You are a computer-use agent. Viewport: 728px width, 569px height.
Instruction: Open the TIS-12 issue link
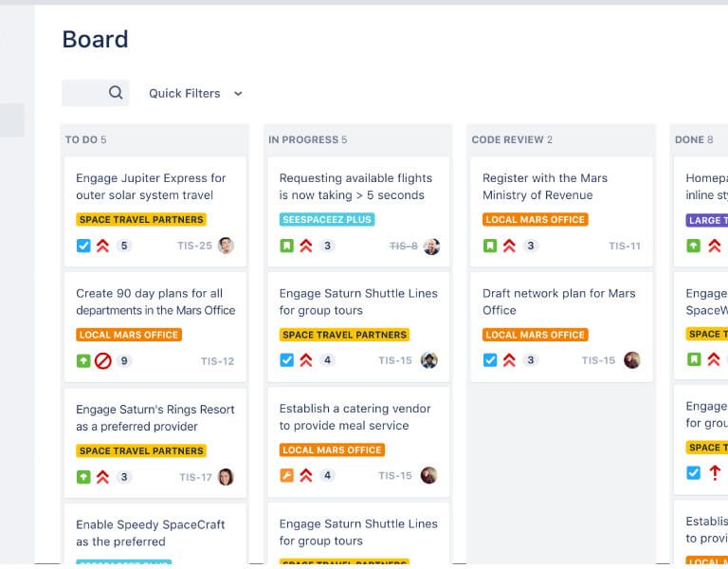coord(217,361)
